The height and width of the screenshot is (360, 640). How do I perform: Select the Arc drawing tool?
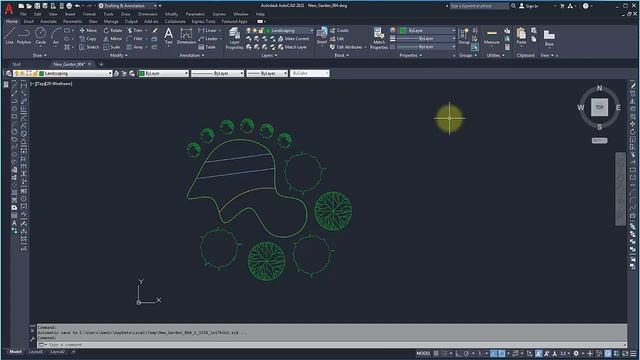pos(56,36)
